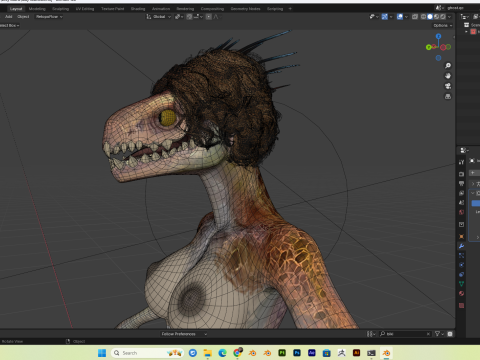Open the Collection properties tab
This screenshot has width=480, height=360.
[461, 224]
